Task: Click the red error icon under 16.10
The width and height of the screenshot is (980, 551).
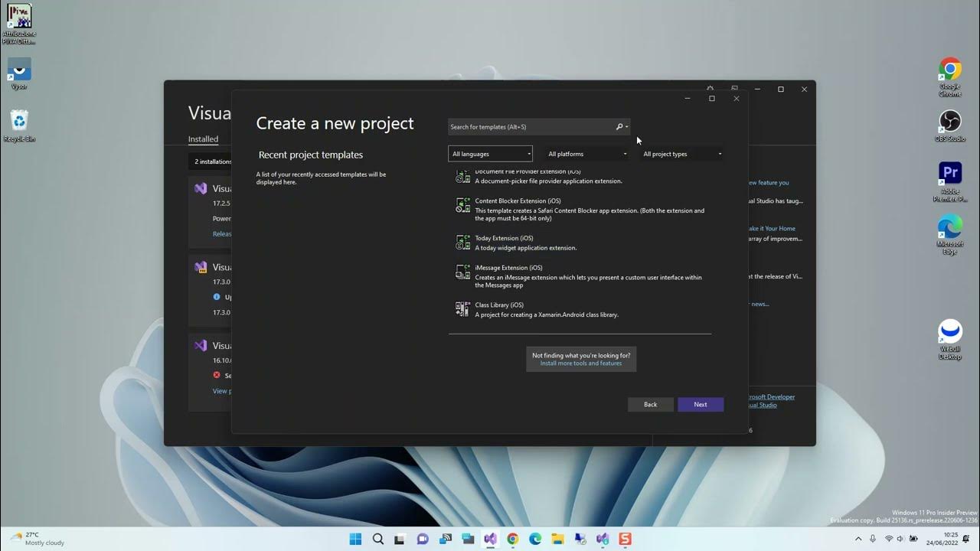Action: pos(217,375)
